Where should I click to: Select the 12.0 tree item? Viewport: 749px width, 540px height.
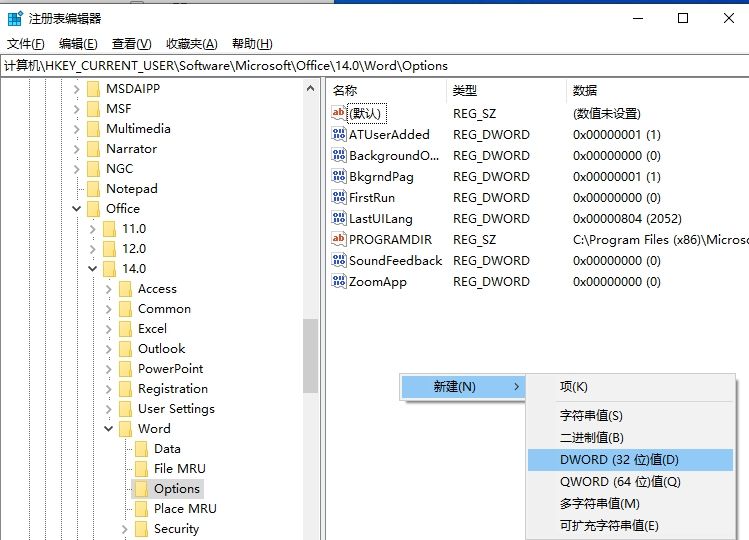click(x=134, y=249)
